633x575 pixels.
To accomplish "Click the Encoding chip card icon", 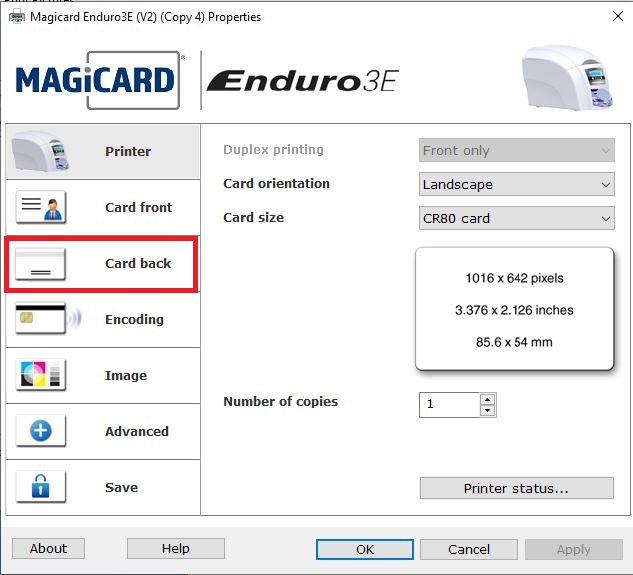I will (48, 319).
